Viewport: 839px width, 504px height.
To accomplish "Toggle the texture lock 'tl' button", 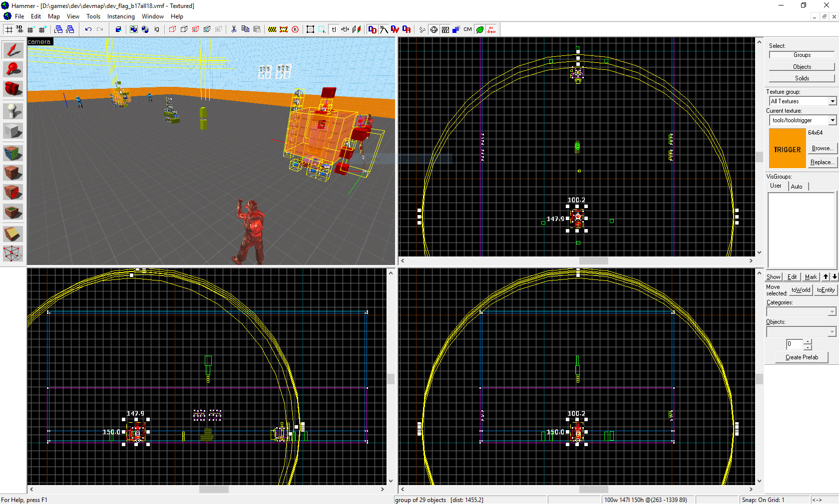I will click(334, 29).
